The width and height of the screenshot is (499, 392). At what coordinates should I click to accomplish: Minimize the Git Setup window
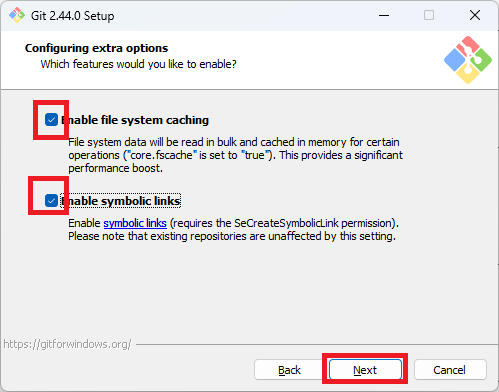pos(384,15)
